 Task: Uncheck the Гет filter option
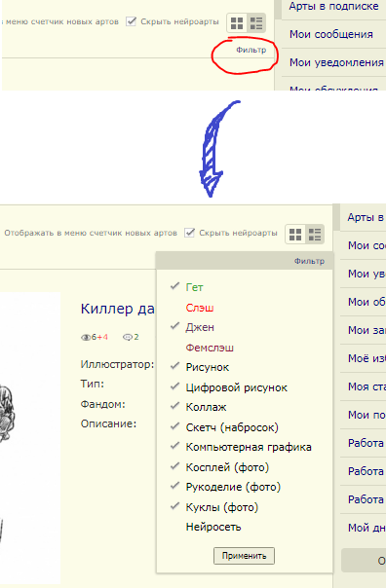[x=194, y=287]
